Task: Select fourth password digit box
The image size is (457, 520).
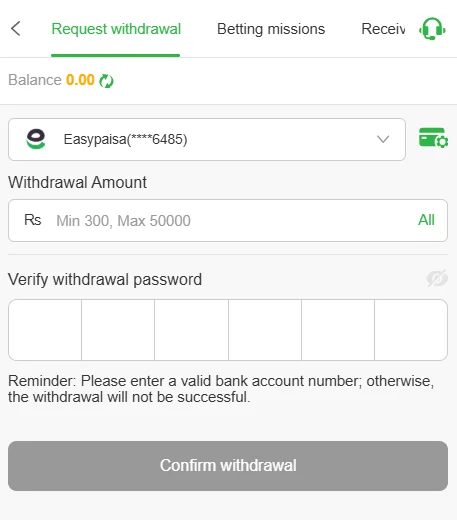Action: click(x=265, y=330)
